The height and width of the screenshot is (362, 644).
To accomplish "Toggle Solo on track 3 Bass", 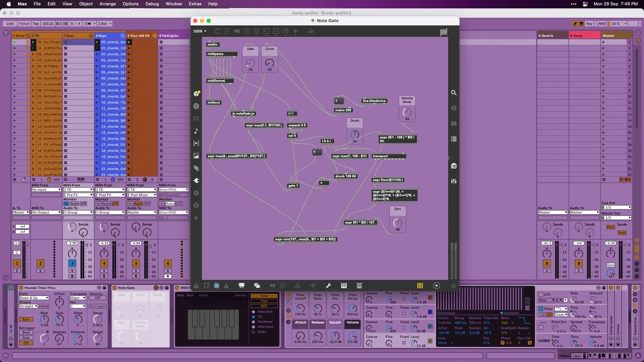I will (72, 270).
